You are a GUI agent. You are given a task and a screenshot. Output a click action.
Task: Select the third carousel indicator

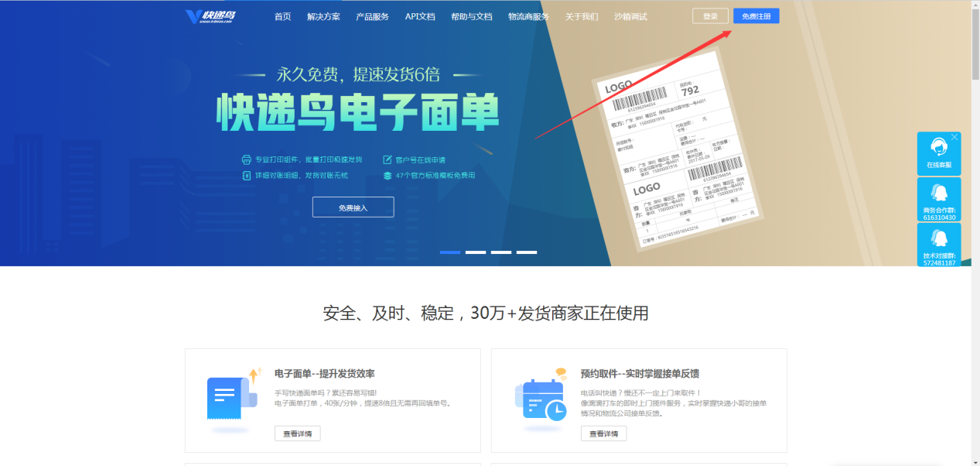point(501,252)
